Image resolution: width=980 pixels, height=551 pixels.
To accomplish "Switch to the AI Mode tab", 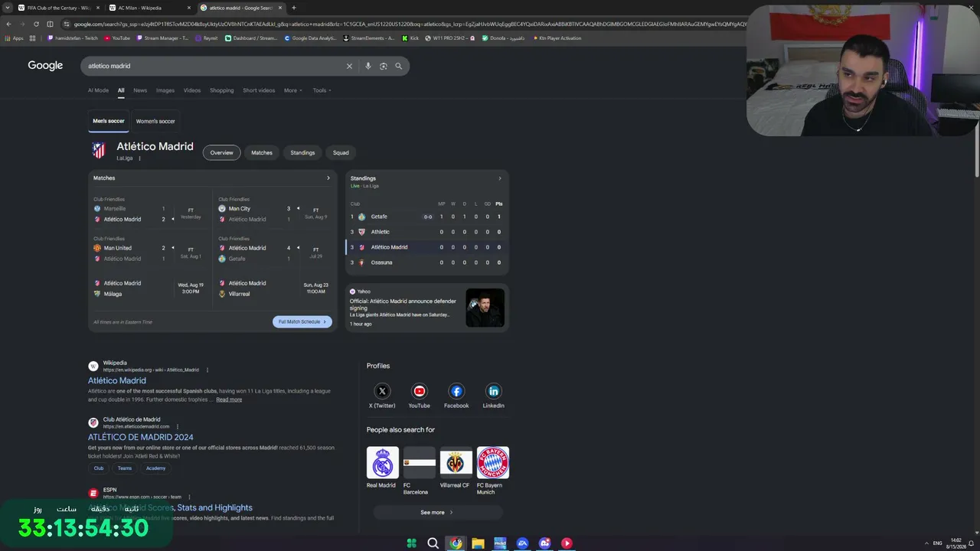I will pyautogui.click(x=98, y=90).
